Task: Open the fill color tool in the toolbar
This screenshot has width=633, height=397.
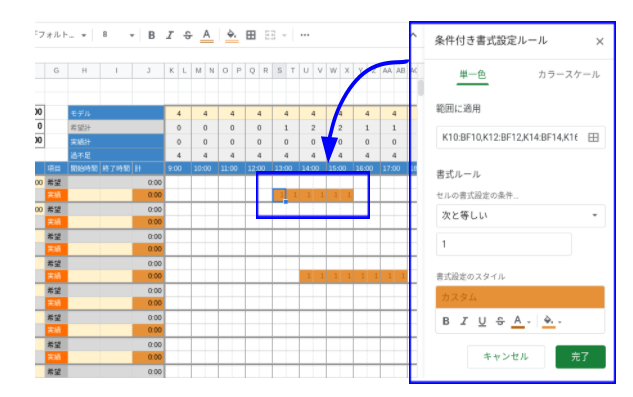Action: 231,36
